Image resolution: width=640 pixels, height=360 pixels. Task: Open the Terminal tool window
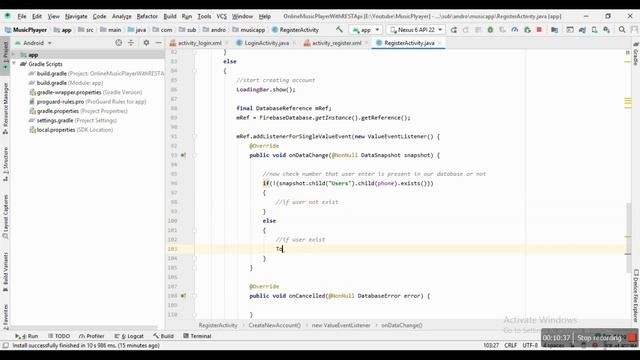[197, 336]
